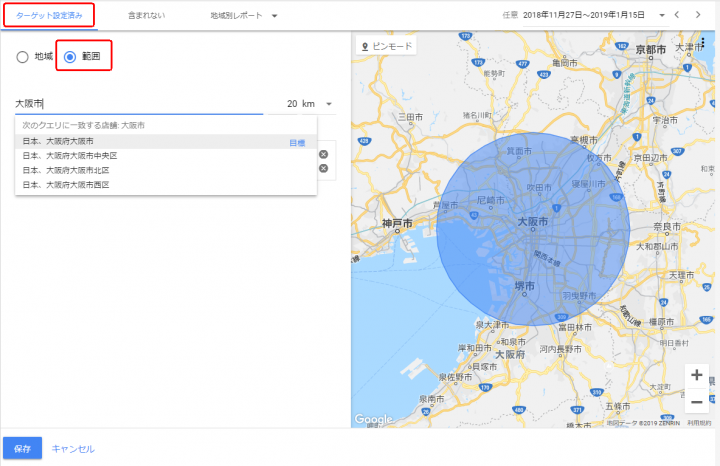The width and height of the screenshot is (720, 466).
Task: Select the 範囲 radio button
Action: [70, 57]
